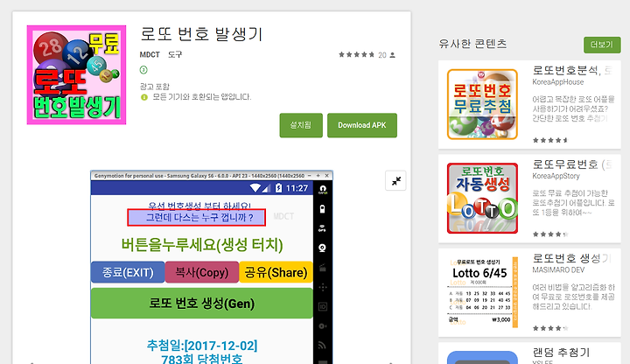Click the 복사(Copy) button in the screenshot

tap(202, 272)
